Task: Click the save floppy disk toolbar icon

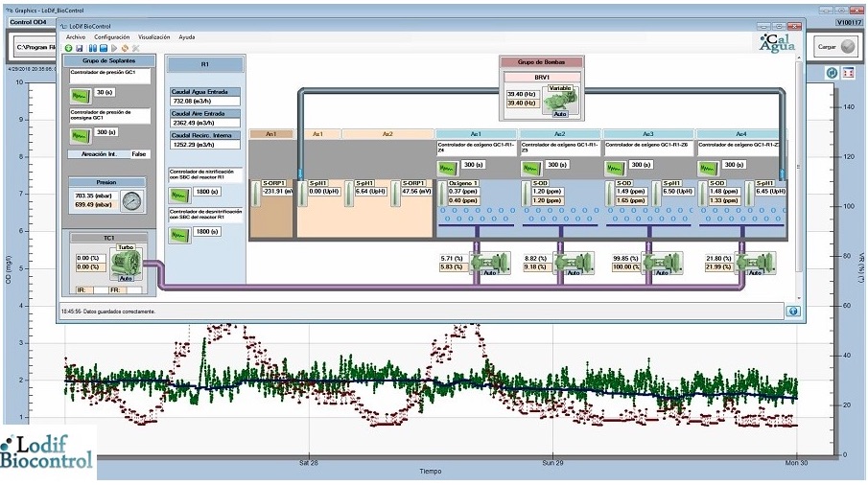Action: (x=80, y=49)
